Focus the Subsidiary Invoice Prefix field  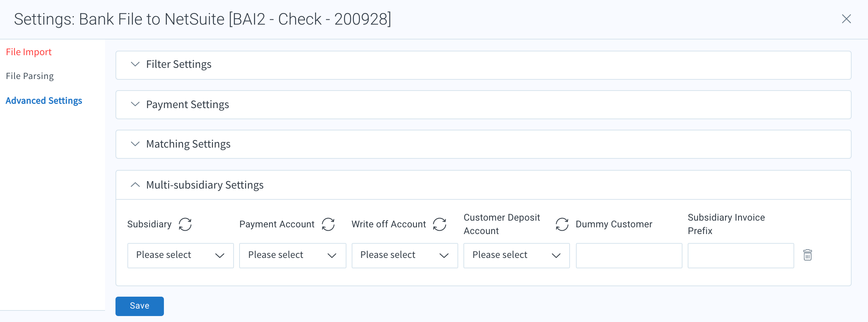[741, 255]
